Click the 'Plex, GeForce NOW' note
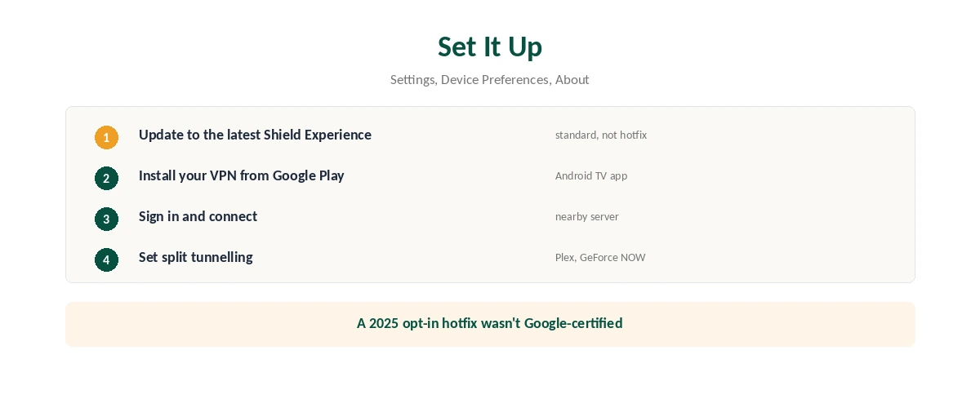 tap(600, 257)
